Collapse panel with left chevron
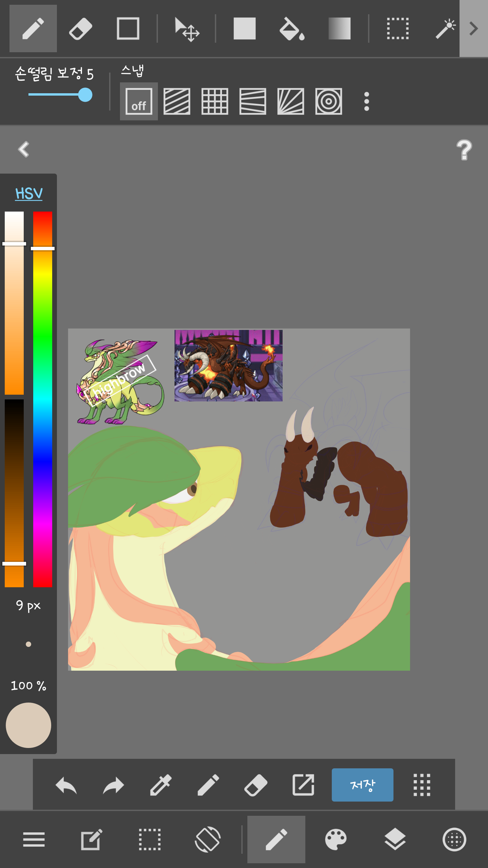Viewport: 488px width, 868px height. point(24,149)
